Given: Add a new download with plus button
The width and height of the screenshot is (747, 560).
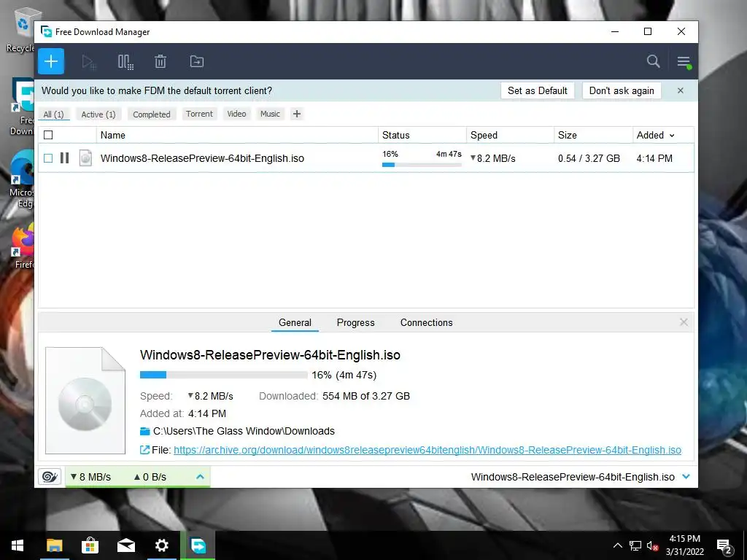Looking at the screenshot, I should pos(51,61).
